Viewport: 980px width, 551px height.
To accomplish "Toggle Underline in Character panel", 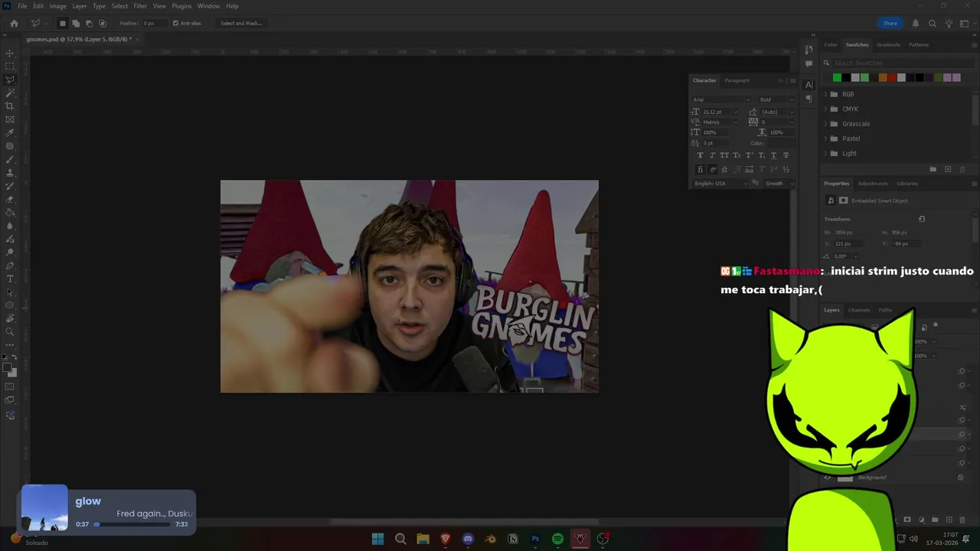I will click(773, 155).
